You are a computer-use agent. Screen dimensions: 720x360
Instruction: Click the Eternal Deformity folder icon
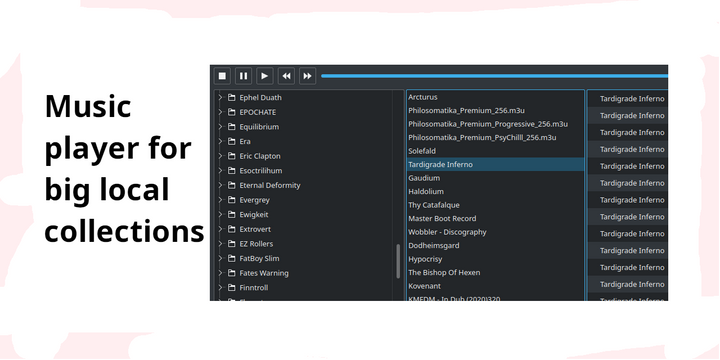[x=231, y=186]
